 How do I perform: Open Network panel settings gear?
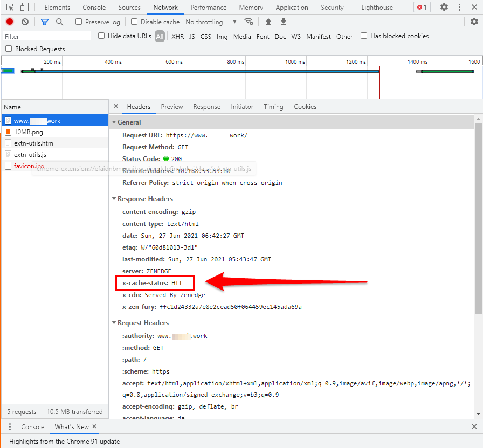tap(474, 22)
